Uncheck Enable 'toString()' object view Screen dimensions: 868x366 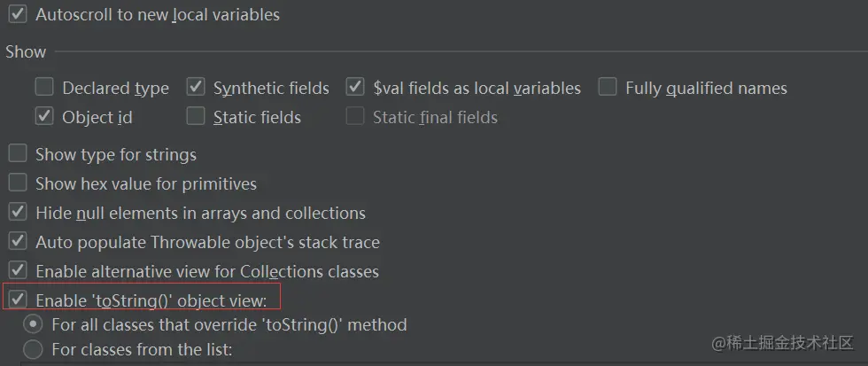pos(18,300)
